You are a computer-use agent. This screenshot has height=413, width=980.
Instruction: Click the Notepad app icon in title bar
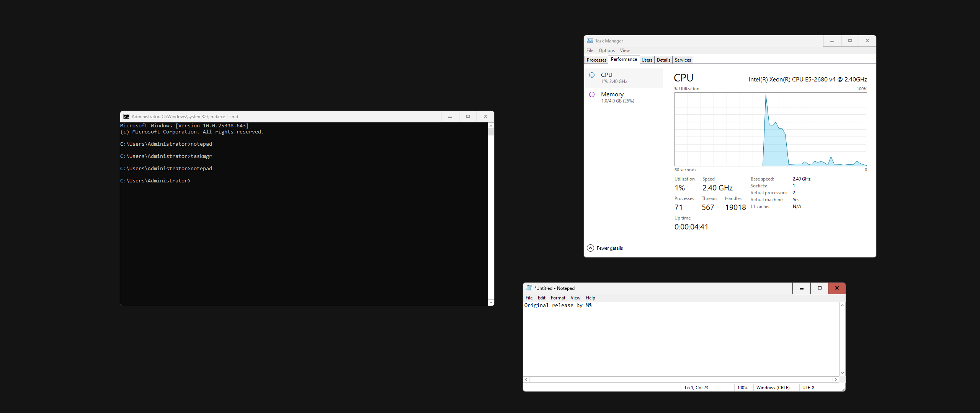(529, 288)
